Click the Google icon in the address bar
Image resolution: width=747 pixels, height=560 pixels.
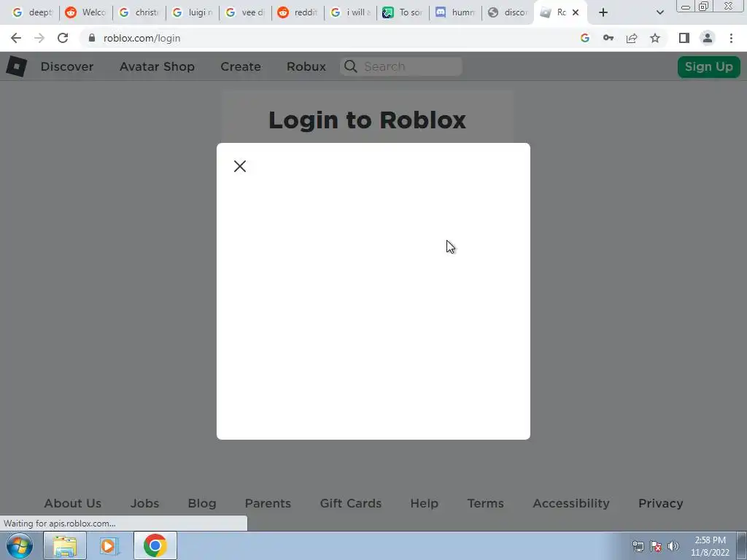(x=585, y=38)
